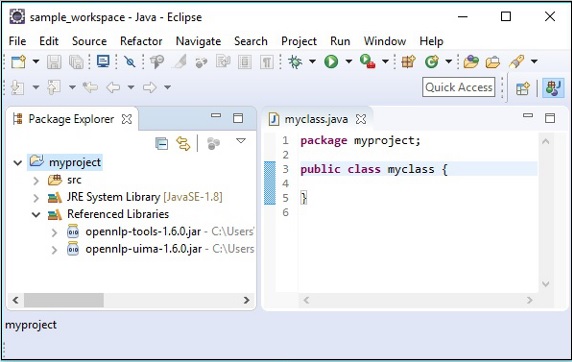
Task: Click the Collapse All icon
Action: pyautogui.click(x=161, y=143)
